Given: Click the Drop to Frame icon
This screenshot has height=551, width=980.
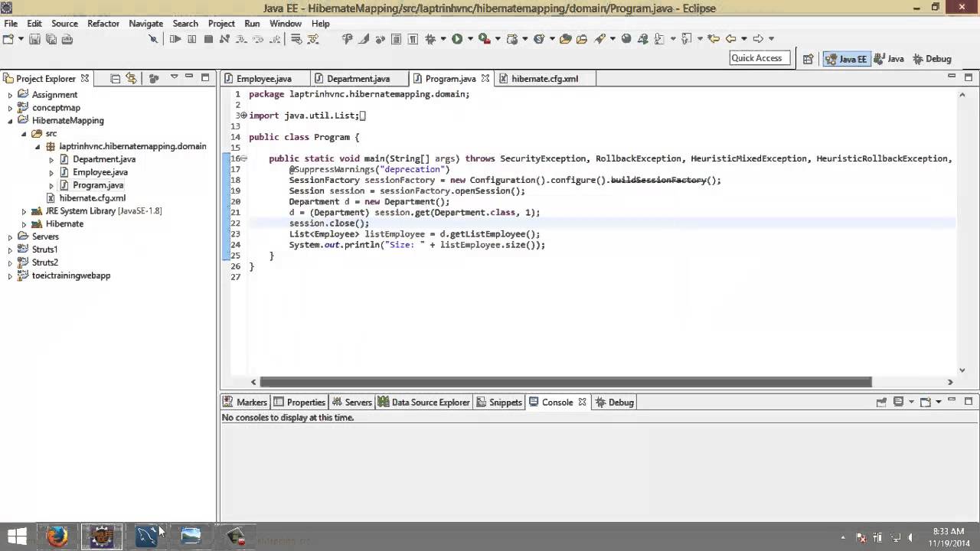Looking at the screenshot, I should pos(296,39).
